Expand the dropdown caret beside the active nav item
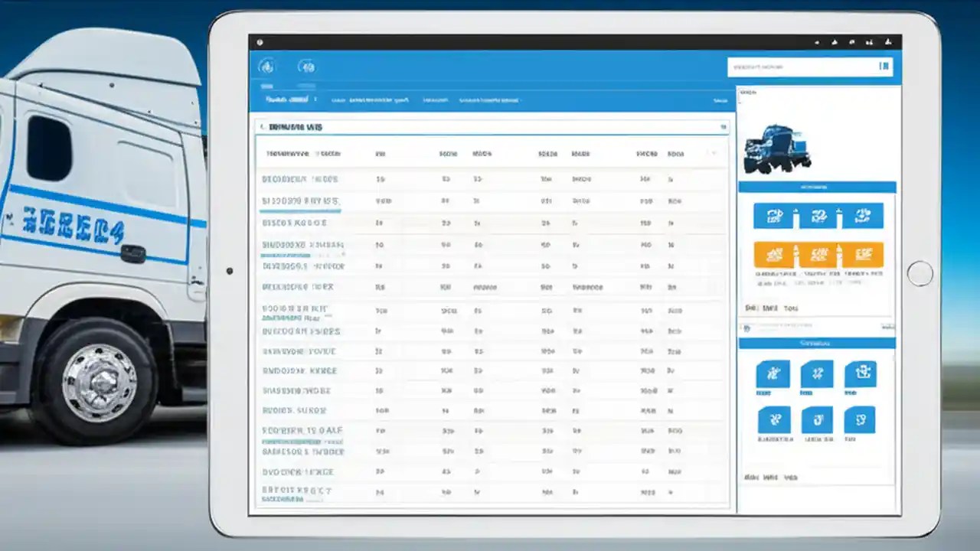 coord(315,99)
